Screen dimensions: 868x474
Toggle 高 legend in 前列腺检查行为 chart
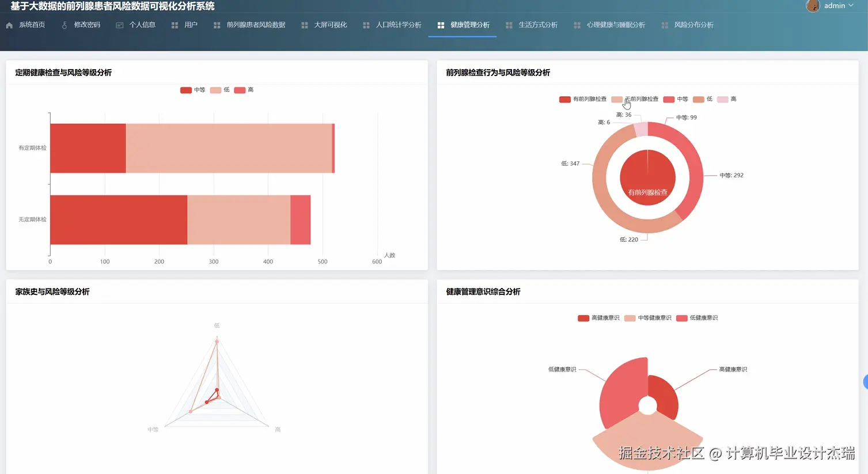click(x=727, y=99)
